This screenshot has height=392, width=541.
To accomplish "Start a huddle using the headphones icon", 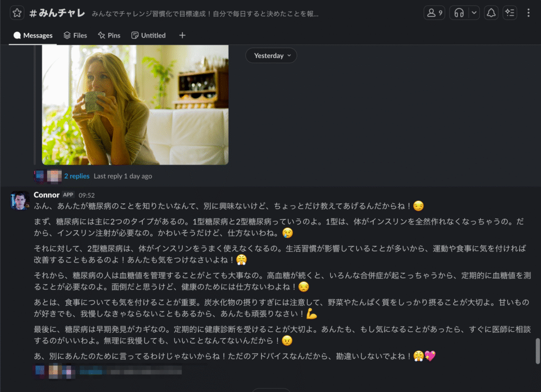I will (x=459, y=13).
